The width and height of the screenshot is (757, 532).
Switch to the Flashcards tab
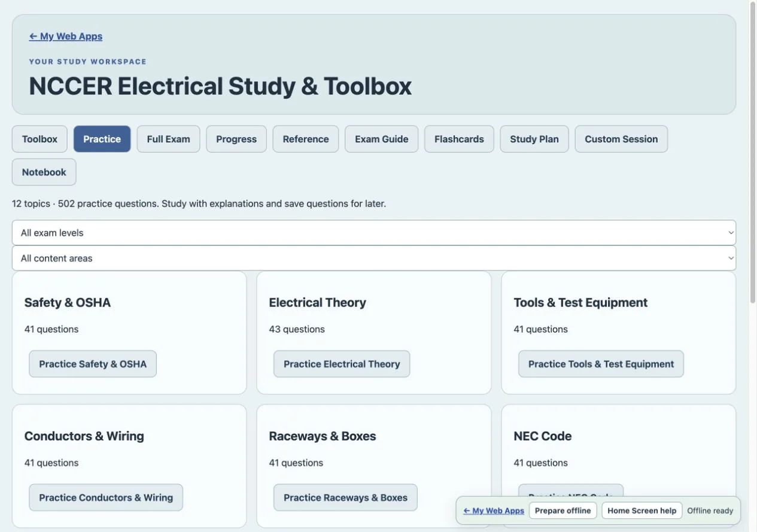click(459, 139)
